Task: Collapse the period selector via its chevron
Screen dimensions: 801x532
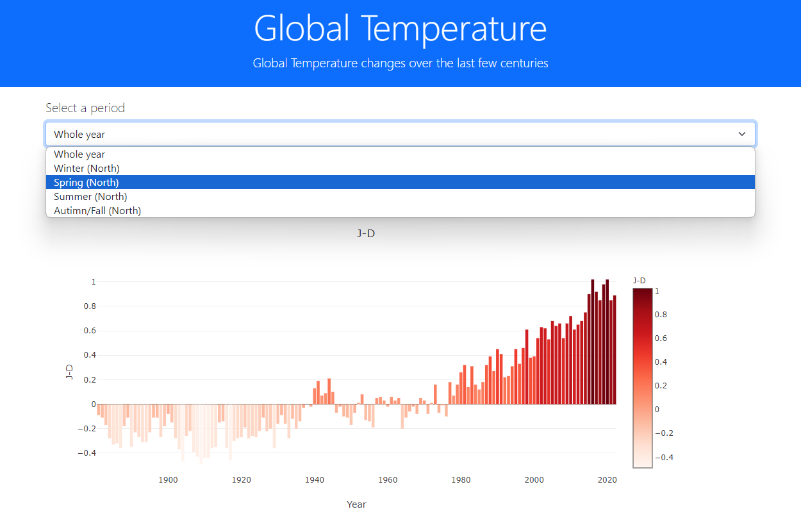Action: tap(742, 134)
